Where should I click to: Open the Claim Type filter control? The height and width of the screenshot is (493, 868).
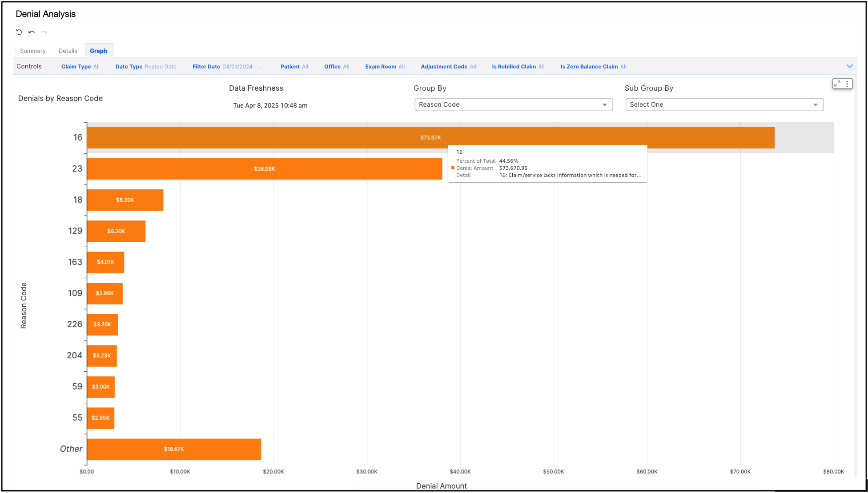[x=80, y=67]
